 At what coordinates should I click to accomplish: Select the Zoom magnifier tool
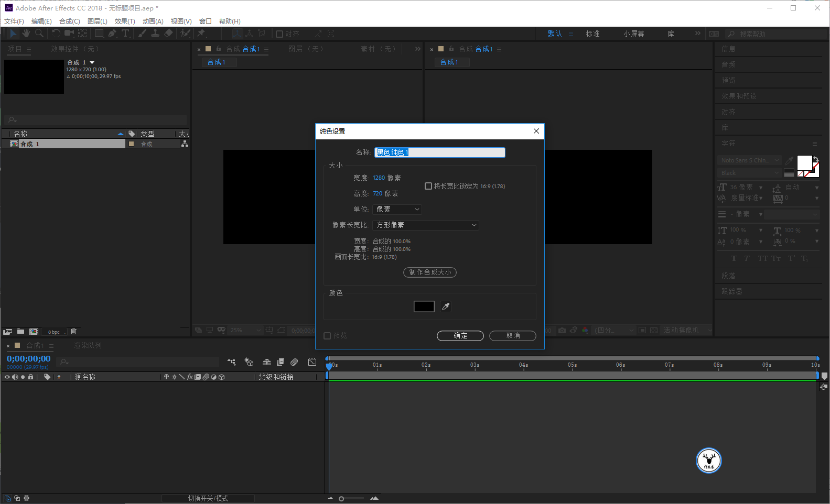[39, 34]
